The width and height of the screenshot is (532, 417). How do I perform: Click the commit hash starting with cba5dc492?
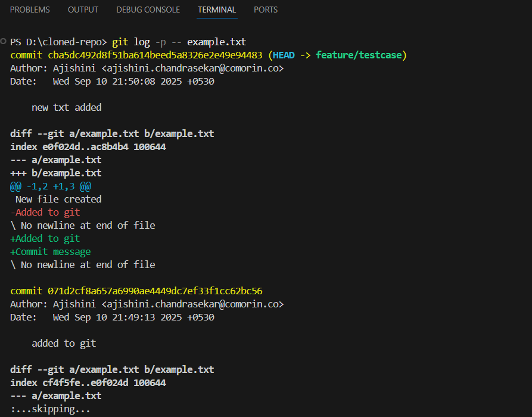coord(155,55)
